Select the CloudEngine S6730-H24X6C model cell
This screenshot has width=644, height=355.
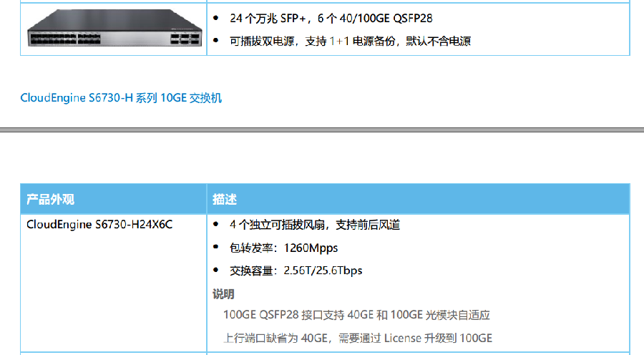tap(99, 225)
